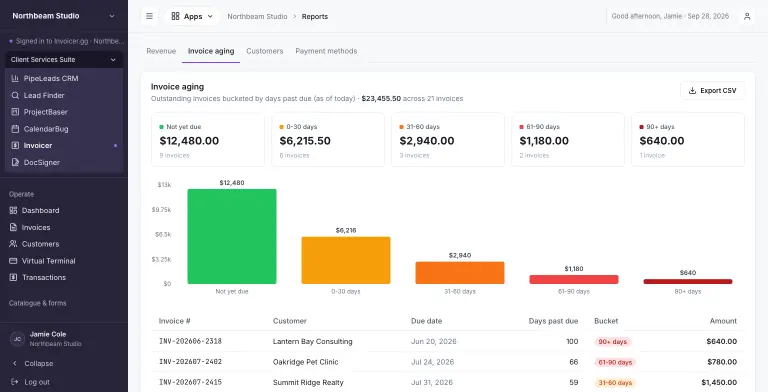
Task: Select DocSigner from the suite list
Action: point(64,162)
